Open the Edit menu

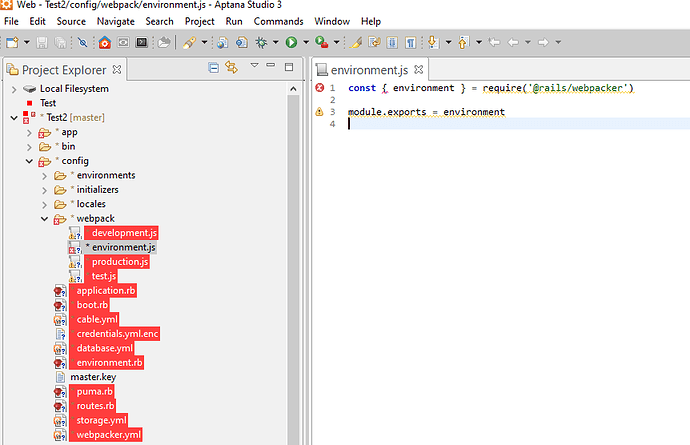(37, 21)
